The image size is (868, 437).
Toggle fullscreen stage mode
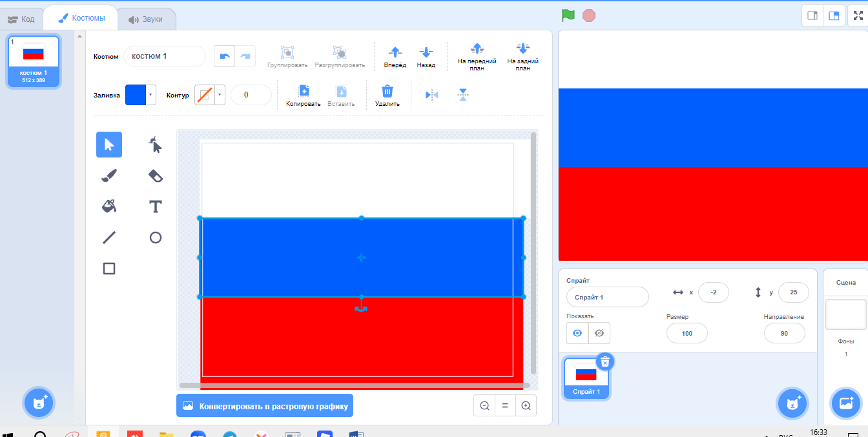point(858,15)
